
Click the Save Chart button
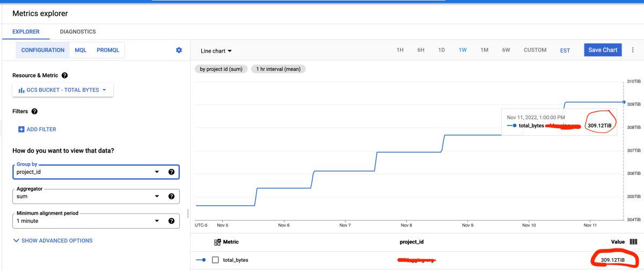tap(603, 50)
